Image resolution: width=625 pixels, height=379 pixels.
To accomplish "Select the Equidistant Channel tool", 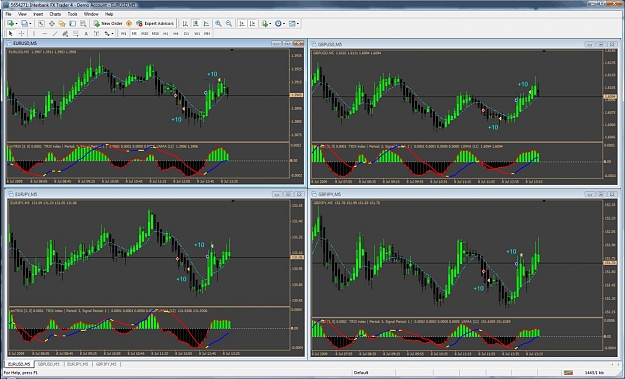I will coord(65,33).
